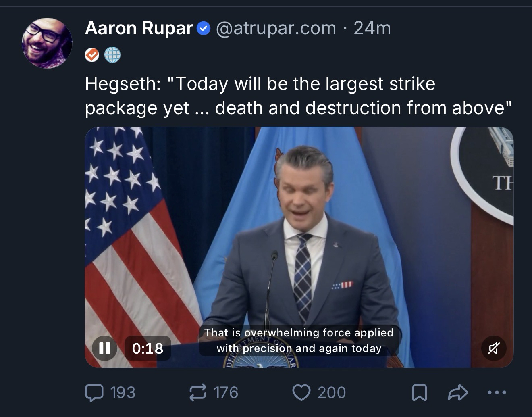This screenshot has width=532, height=417.
Task: Click the Hegseth quote post text
Action: click(x=298, y=96)
